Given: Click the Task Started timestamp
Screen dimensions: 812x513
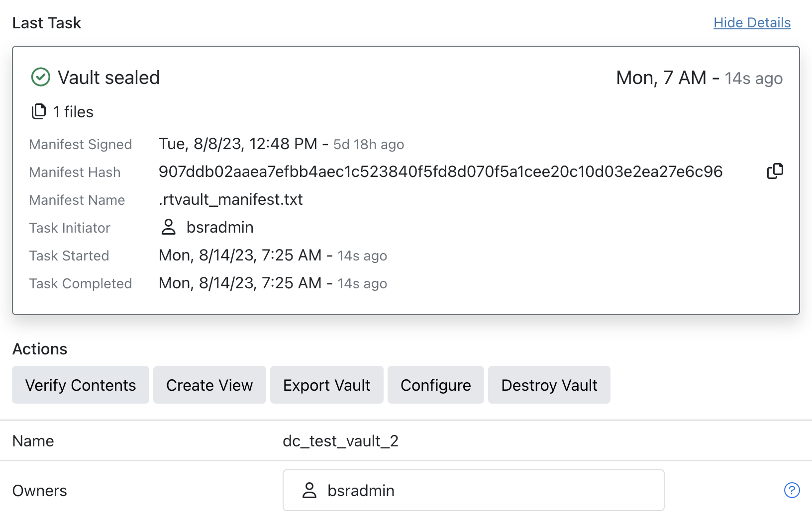Looking at the screenshot, I should coord(240,255).
